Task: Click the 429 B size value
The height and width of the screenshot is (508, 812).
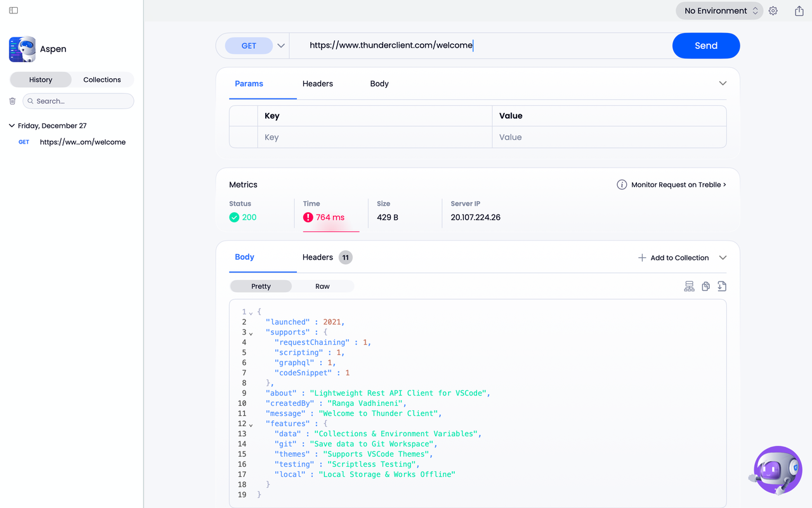Action: click(388, 217)
